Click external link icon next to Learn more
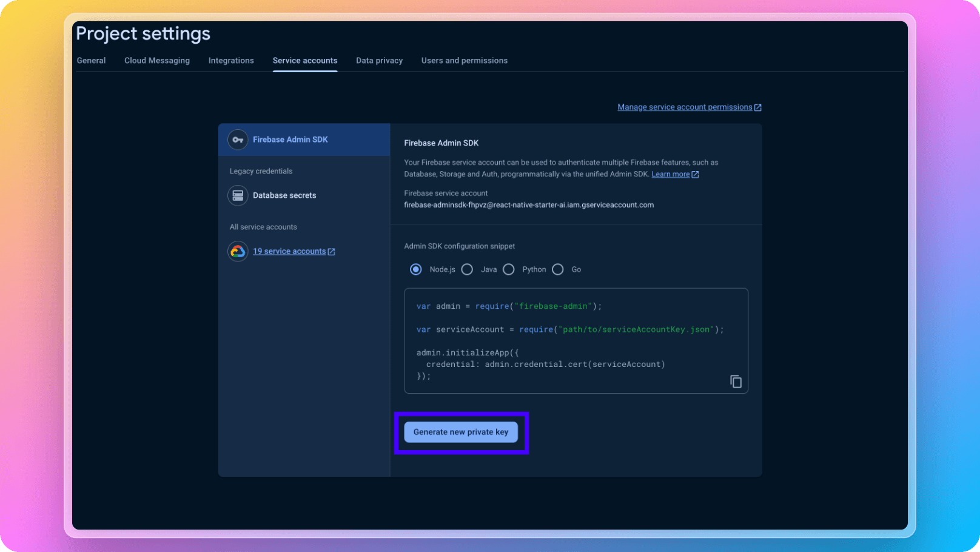Screen dimensions: 980x552 695,175
